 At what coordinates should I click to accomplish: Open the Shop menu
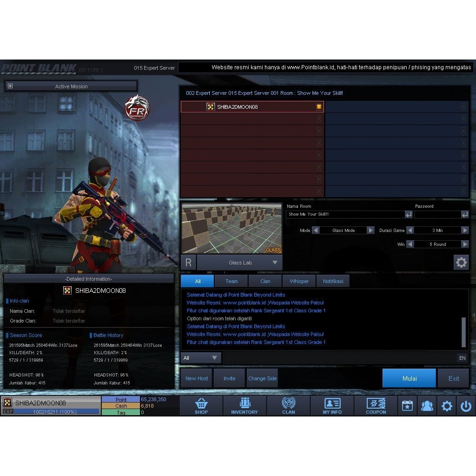pos(201,406)
